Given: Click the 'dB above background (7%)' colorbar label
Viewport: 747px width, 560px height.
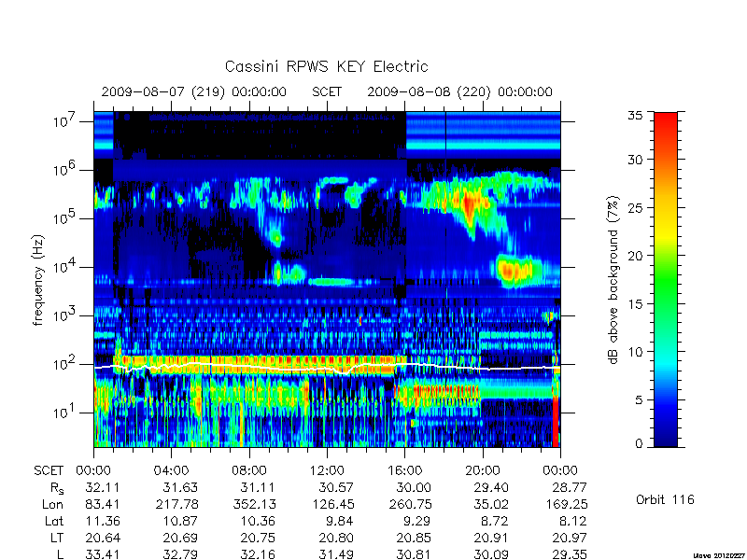Looking at the screenshot, I should point(613,281).
